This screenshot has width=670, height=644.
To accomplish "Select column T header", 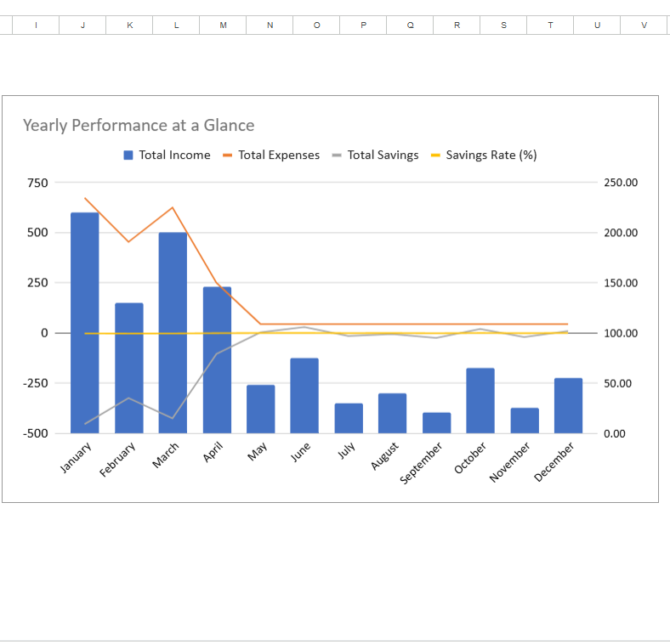I will click(x=550, y=25).
